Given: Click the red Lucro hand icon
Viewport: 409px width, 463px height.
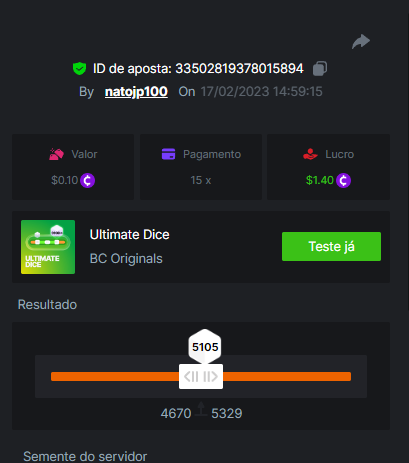Looking at the screenshot, I should pos(310,154).
